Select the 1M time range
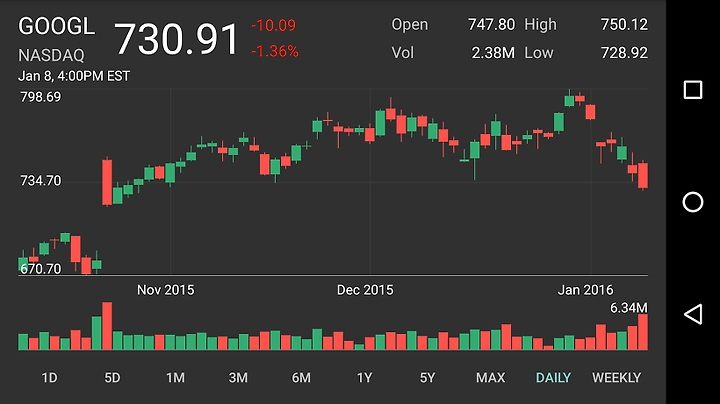 (x=175, y=378)
